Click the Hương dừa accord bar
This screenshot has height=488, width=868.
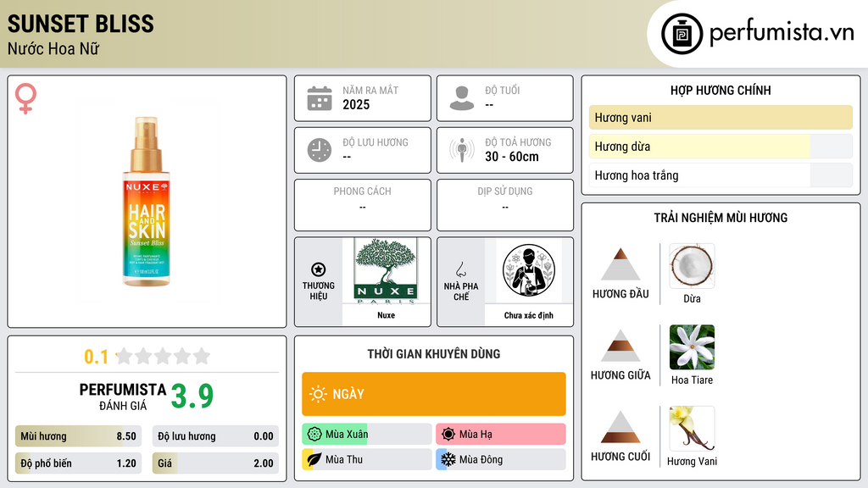(721, 146)
